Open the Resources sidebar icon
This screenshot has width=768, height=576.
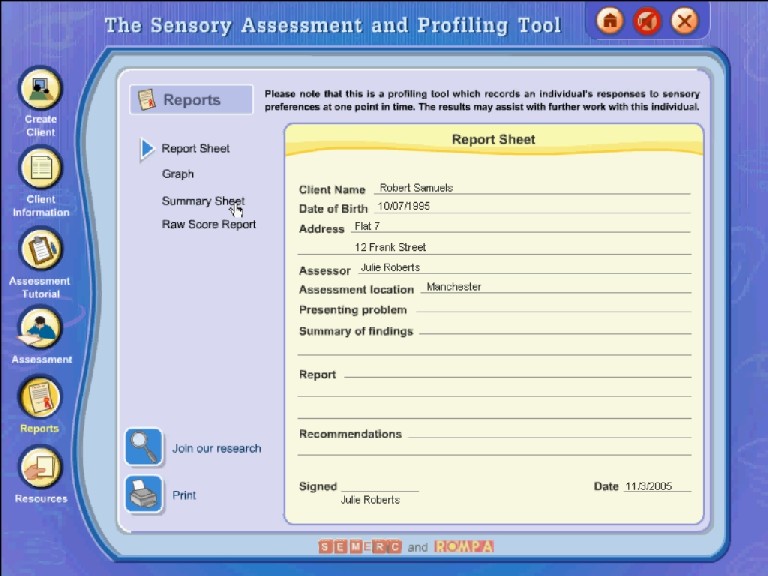coord(41,467)
